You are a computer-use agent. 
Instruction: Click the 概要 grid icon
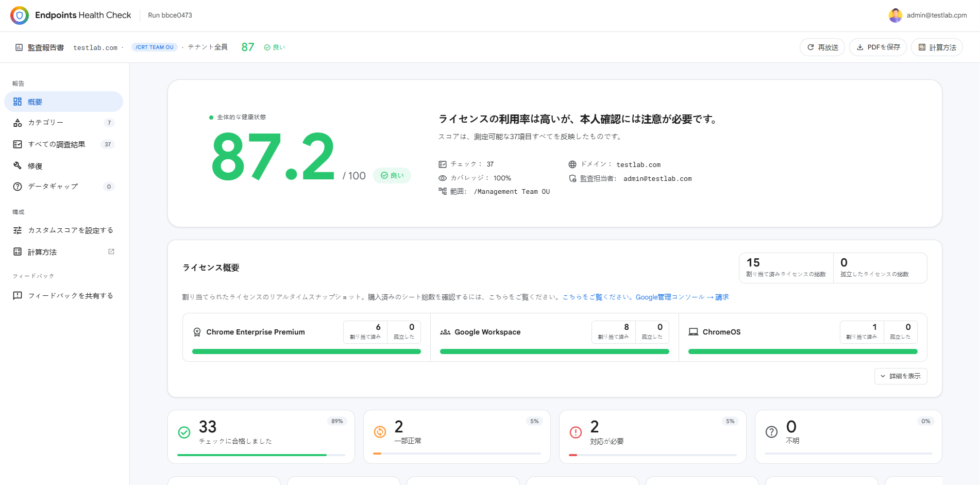[18, 102]
